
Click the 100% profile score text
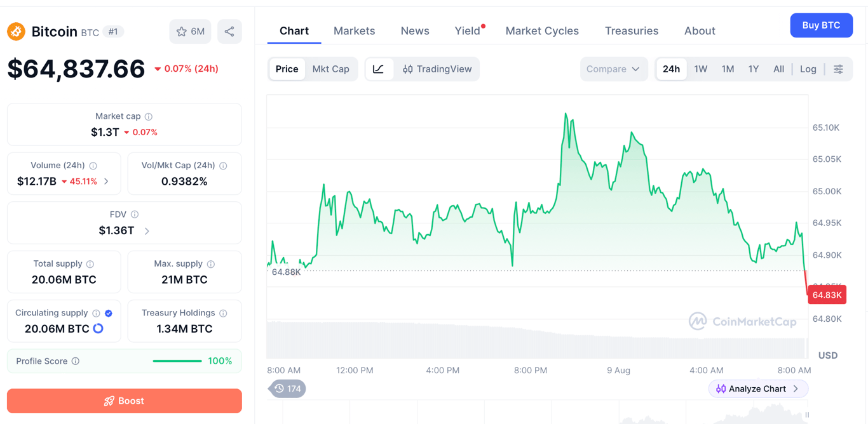click(220, 361)
